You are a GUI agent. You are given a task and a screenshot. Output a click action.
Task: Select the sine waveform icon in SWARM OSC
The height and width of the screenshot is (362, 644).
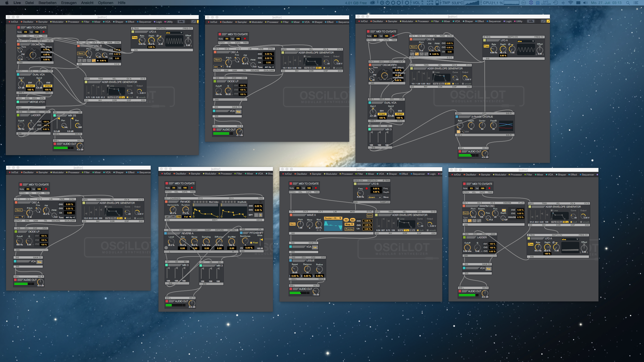tap(465, 221)
